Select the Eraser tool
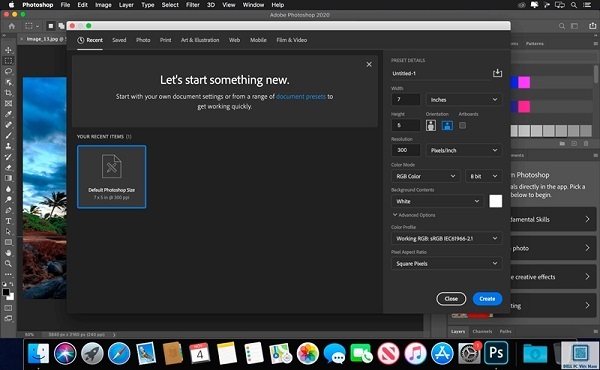600x370 pixels. pos(8,168)
